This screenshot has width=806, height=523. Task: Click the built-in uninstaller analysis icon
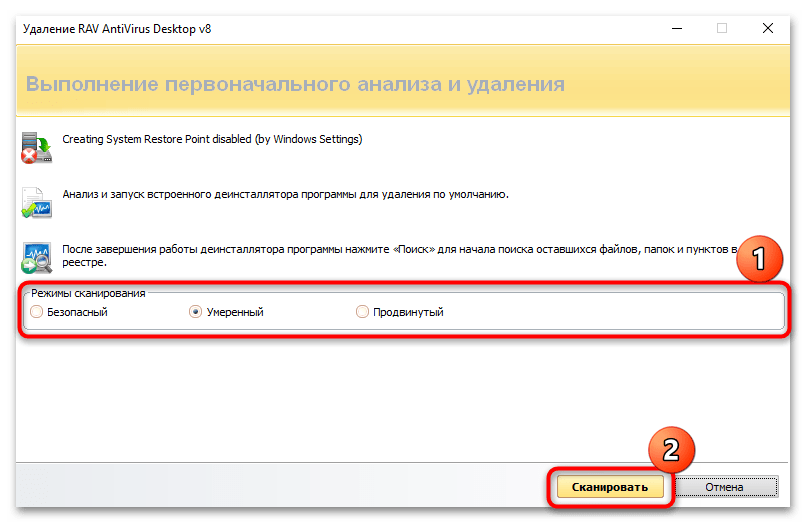(36, 203)
